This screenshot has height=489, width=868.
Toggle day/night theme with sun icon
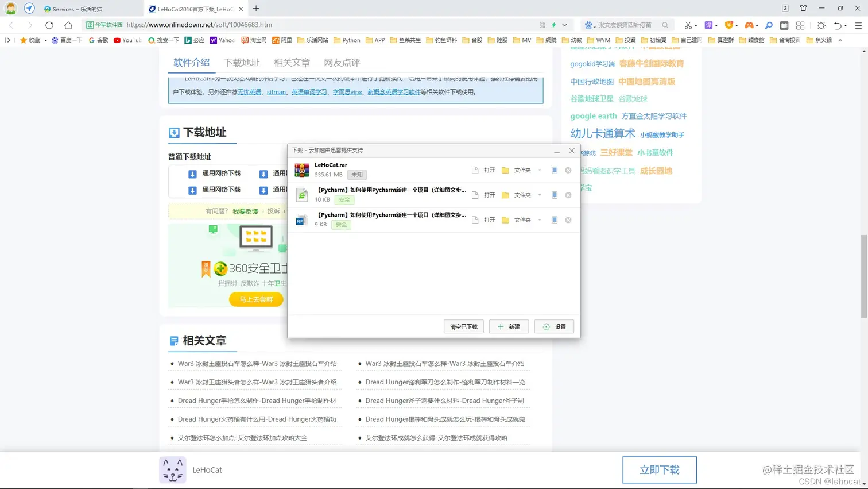pyautogui.click(x=821, y=25)
